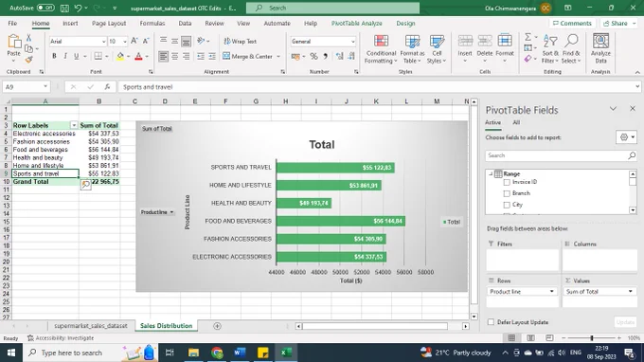Open the PivotTable Analyze tab
Screen dimensions: 644x362
(x=356, y=24)
